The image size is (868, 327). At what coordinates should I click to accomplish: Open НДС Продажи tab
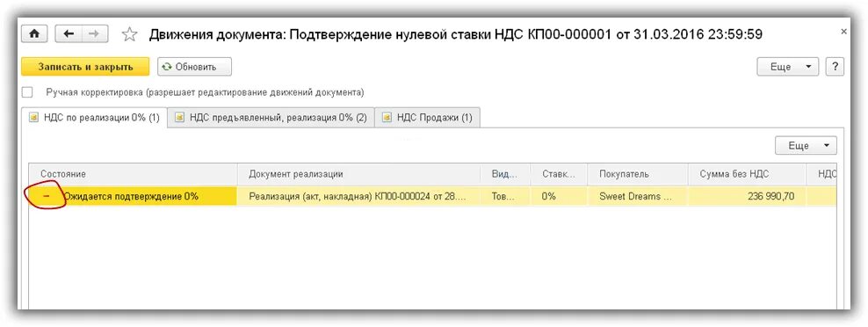427,118
